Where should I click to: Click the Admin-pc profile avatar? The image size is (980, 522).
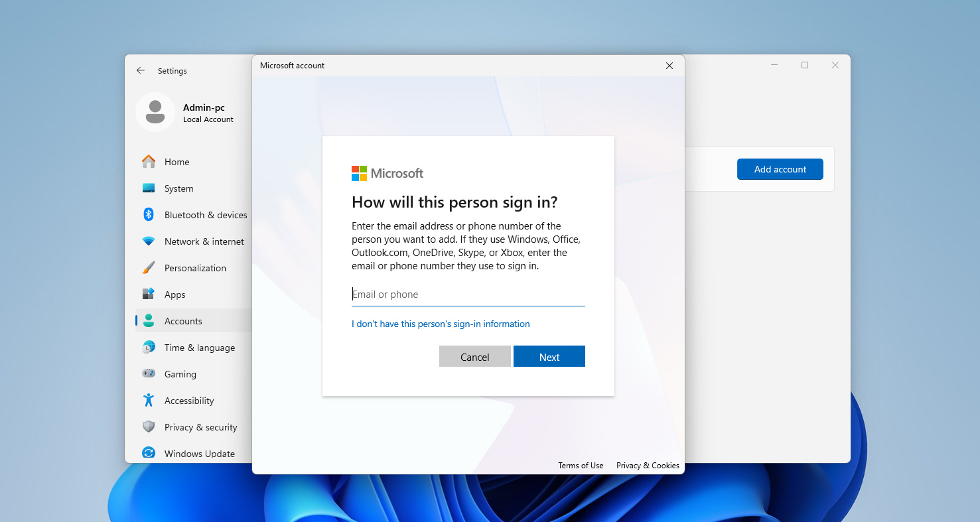155,112
